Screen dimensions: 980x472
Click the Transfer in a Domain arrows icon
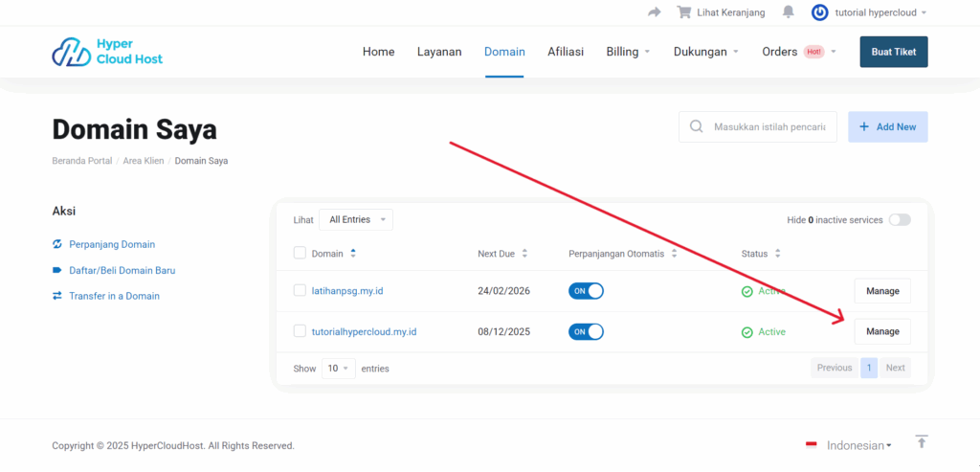click(57, 297)
